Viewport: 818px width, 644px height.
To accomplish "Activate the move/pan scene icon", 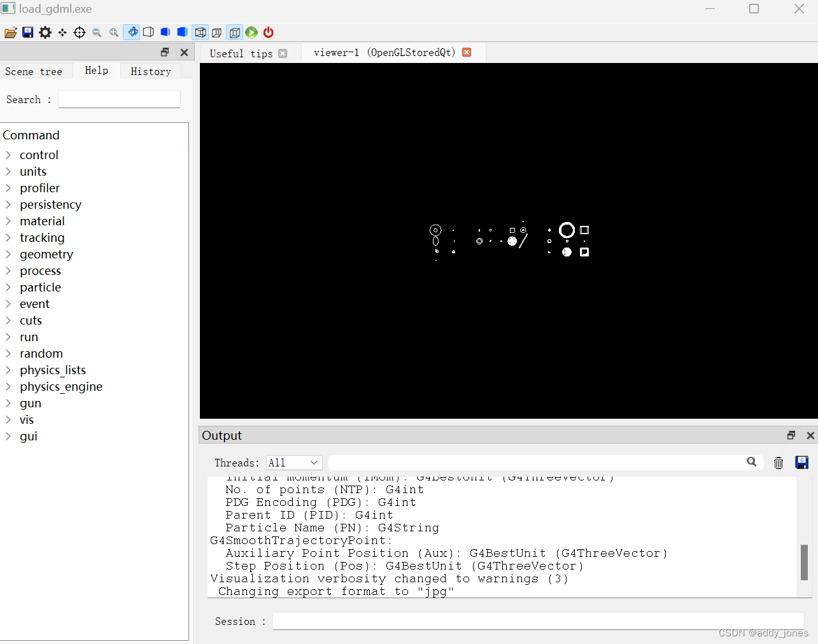I will coord(62,32).
